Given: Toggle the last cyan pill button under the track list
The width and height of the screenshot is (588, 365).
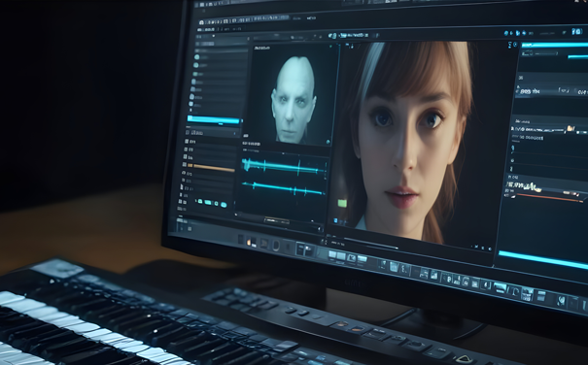Looking at the screenshot, I should 224,204.
